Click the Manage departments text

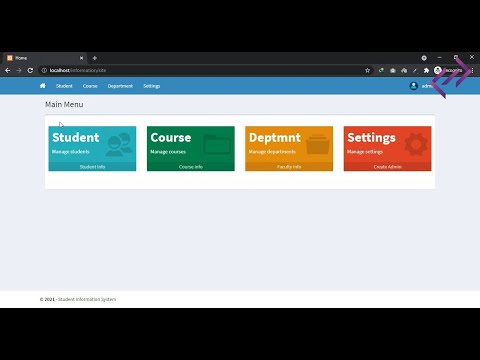click(x=272, y=152)
